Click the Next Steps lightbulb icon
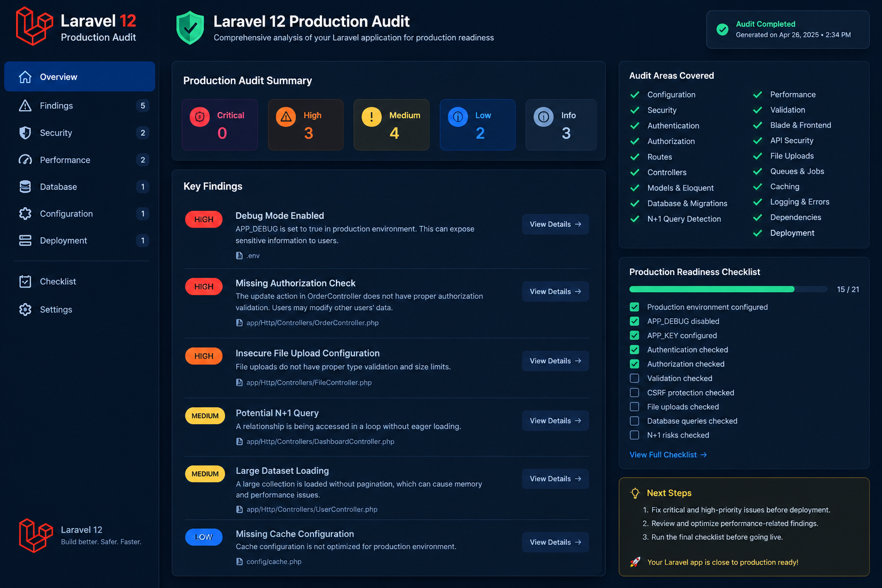The height and width of the screenshot is (588, 882). pyautogui.click(x=635, y=493)
